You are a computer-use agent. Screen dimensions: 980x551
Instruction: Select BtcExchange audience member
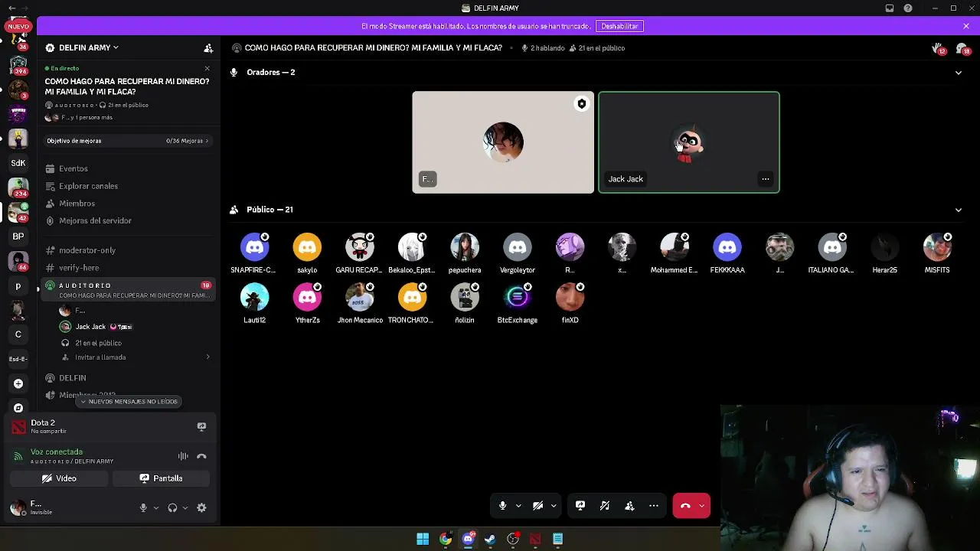point(518,304)
